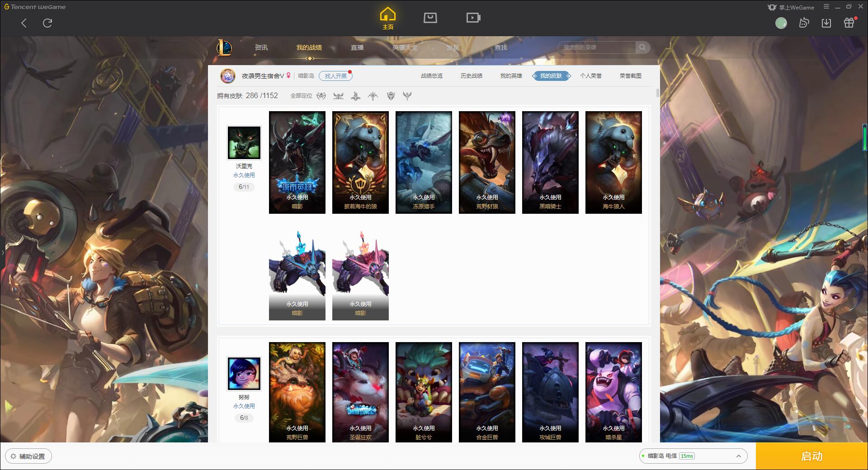Open the green user avatar at top right
868x470 pixels.
pos(781,23)
